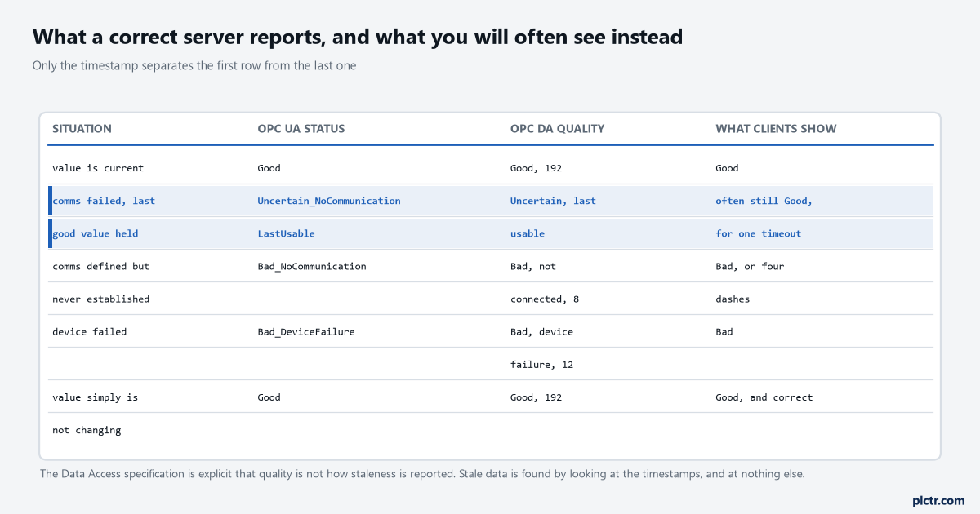
Task: Select the "Good, and correct" cell
Action: click(764, 397)
